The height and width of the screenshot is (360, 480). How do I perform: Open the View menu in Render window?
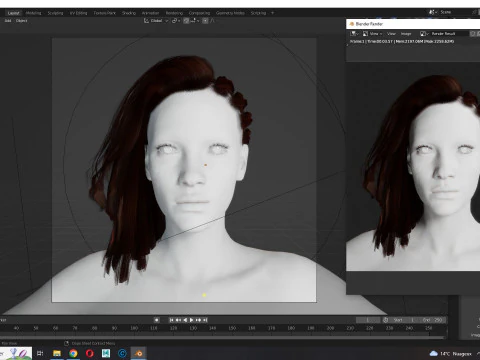[391, 34]
